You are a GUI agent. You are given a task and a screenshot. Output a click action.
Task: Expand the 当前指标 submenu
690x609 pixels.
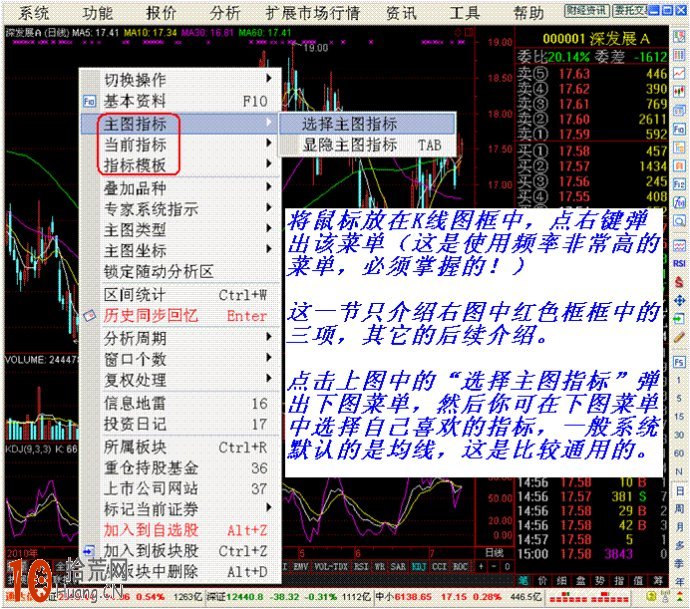(x=180, y=144)
